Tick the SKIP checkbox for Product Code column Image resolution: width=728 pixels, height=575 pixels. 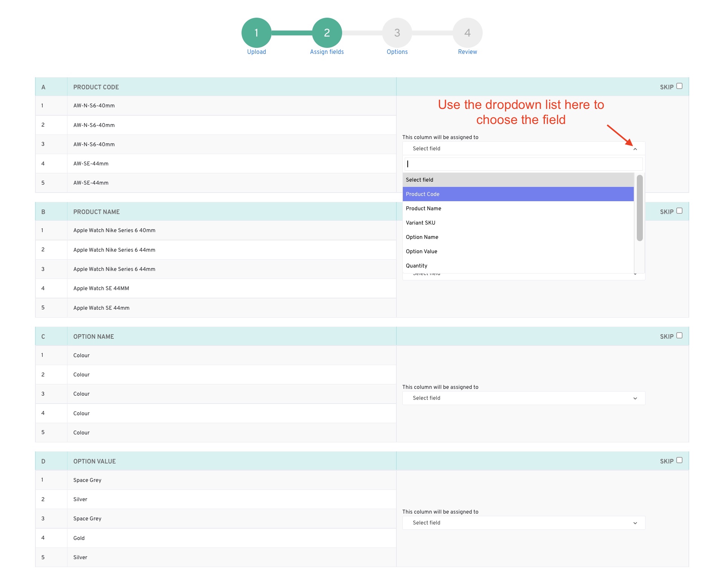point(679,86)
